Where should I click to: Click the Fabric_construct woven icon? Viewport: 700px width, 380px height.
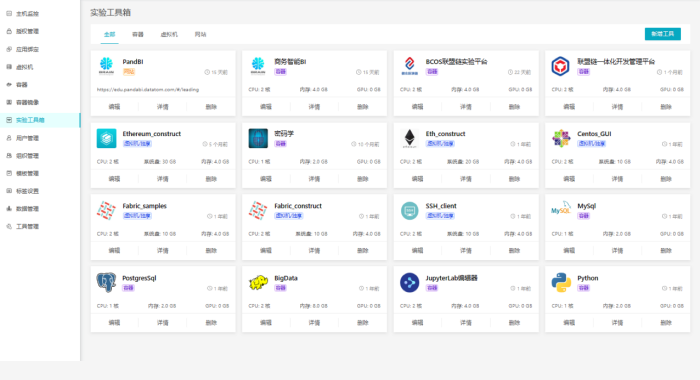pos(258,210)
